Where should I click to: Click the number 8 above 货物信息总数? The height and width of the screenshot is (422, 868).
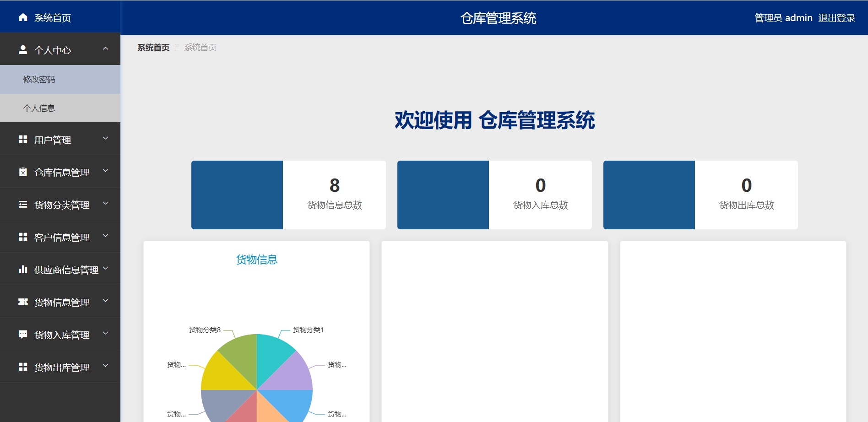point(335,185)
